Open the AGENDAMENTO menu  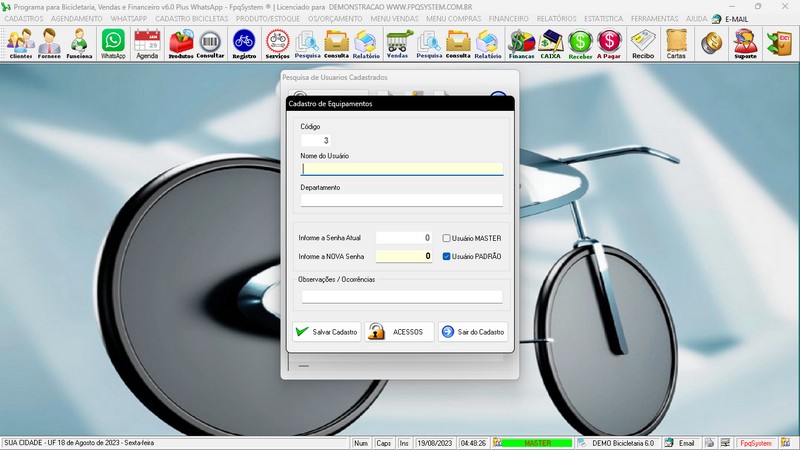coord(77,18)
